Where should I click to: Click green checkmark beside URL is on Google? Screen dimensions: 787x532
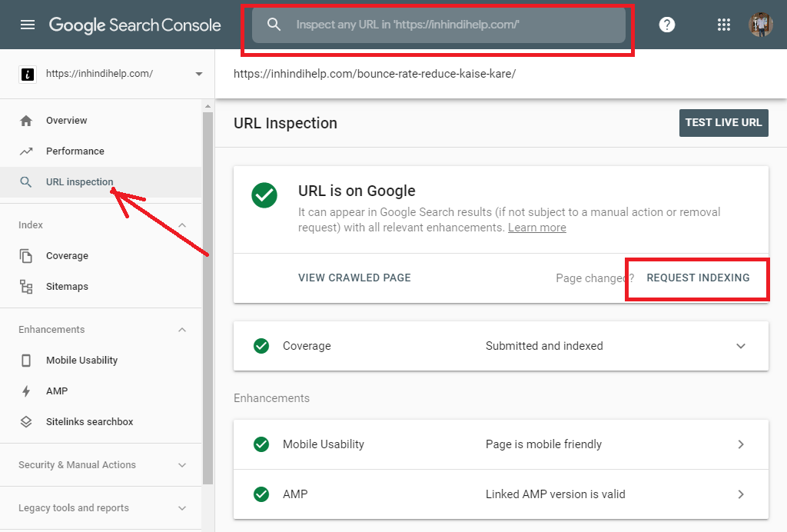pos(264,195)
